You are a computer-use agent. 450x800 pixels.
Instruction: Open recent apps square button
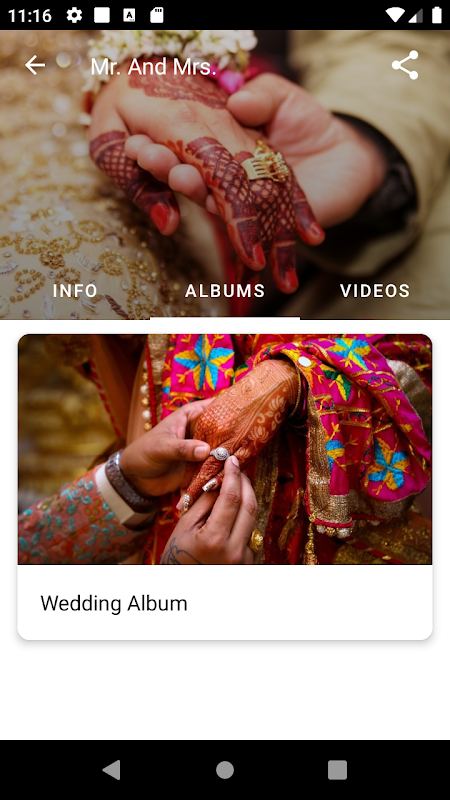click(x=337, y=770)
